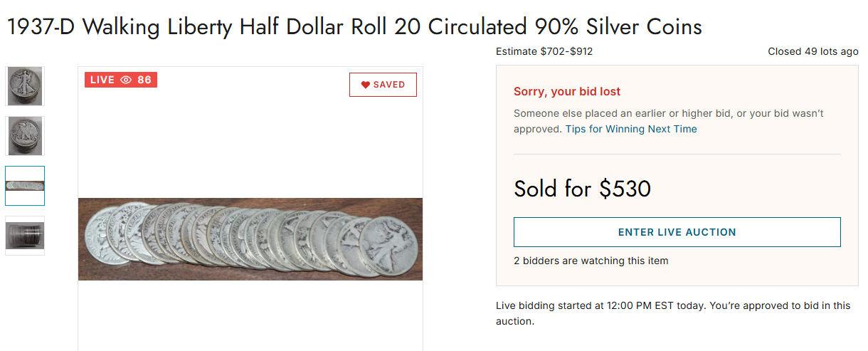Click the eye icon beside 86

[126, 80]
